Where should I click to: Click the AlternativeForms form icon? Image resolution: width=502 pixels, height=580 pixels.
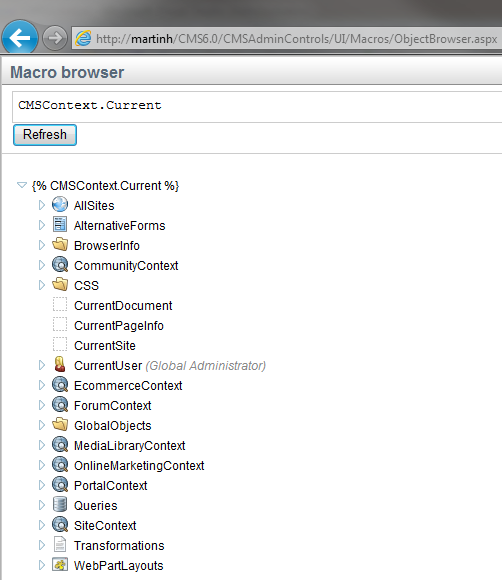pyautogui.click(x=60, y=225)
